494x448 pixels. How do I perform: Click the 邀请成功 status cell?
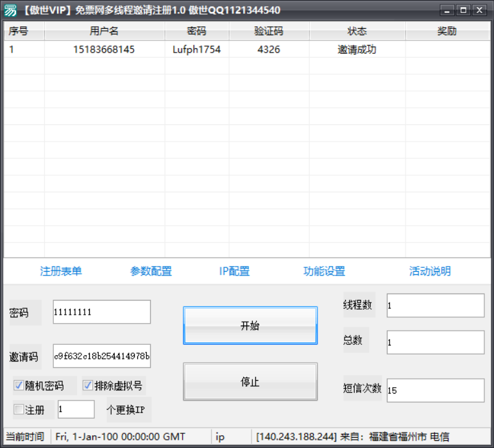coord(357,49)
